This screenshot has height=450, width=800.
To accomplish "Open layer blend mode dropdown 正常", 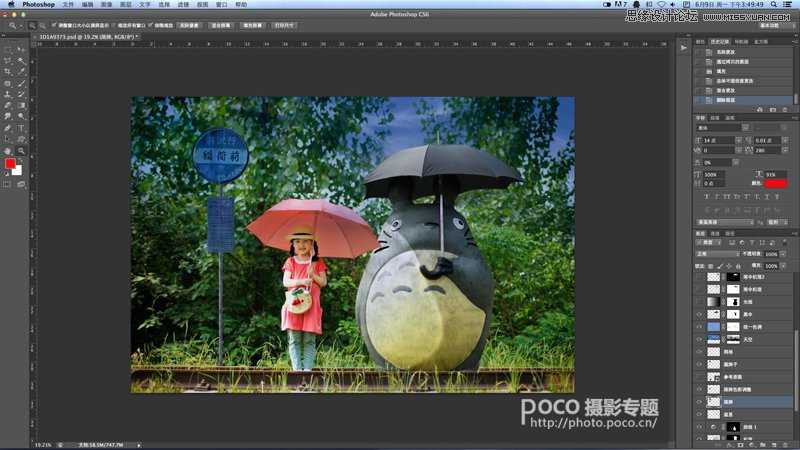I will pyautogui.click(x=718, y=254).
